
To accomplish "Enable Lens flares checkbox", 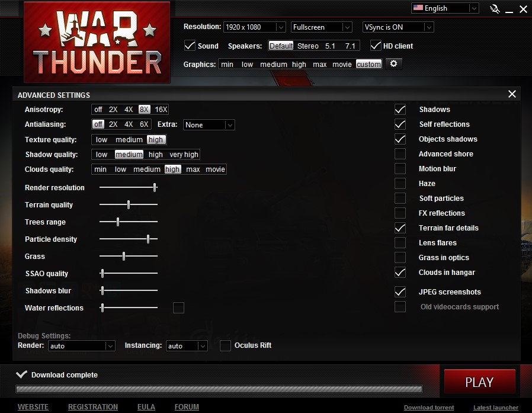I will pyautogui.click(x=400, y=242).
